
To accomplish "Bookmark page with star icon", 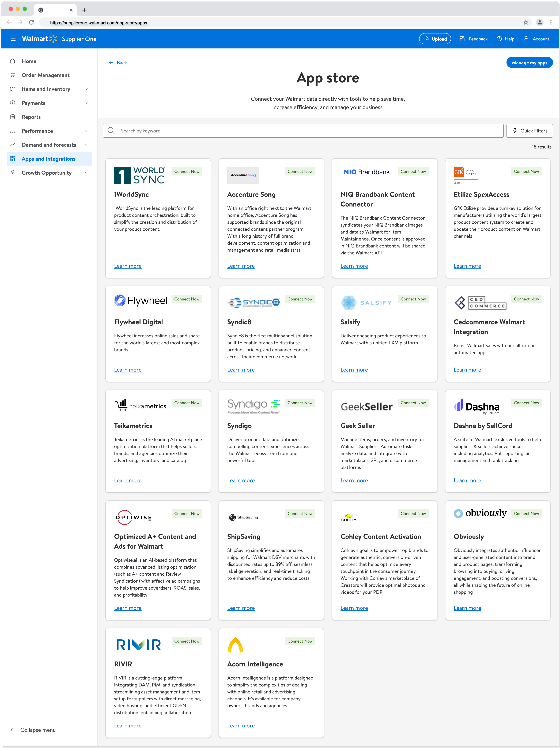I will [x=525, y=23].
